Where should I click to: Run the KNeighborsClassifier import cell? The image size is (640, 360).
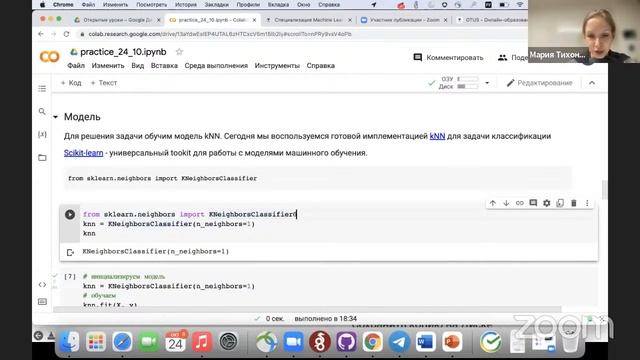(70, 214)
